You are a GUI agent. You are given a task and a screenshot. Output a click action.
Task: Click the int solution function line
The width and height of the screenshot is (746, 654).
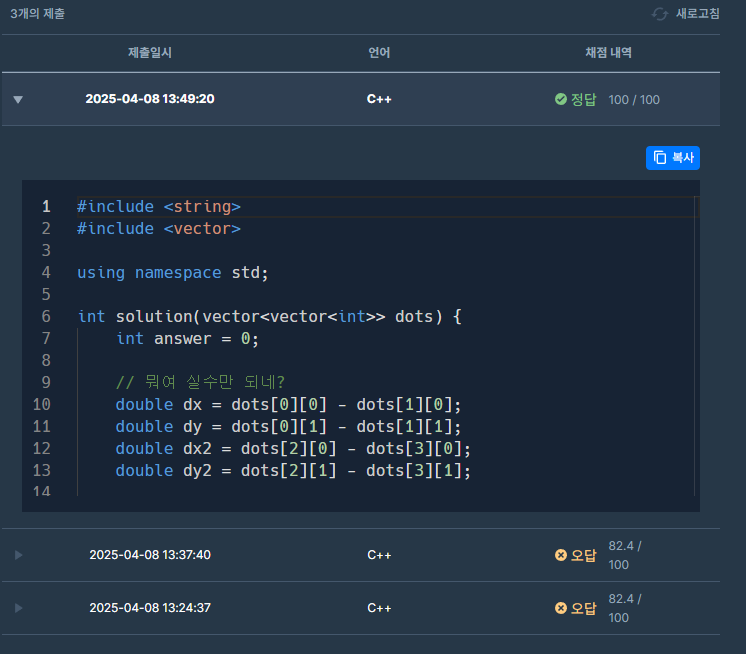point(269,316)
